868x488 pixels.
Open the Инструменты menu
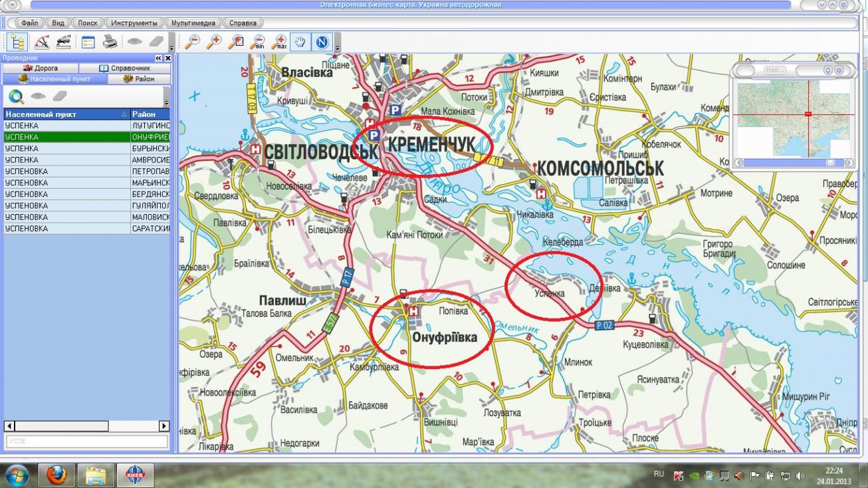click(134, 23)
